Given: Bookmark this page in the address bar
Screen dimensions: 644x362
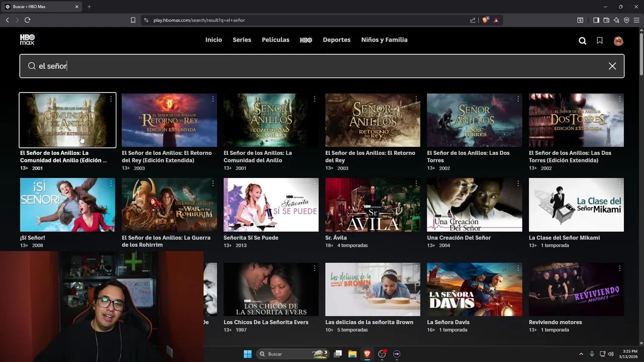Looking at the screenshot, I should (133, 20).
